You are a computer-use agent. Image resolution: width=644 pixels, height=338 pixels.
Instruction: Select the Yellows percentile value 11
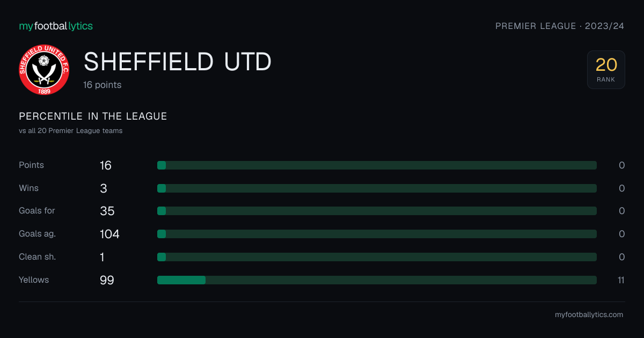click(x=621, y=280)
